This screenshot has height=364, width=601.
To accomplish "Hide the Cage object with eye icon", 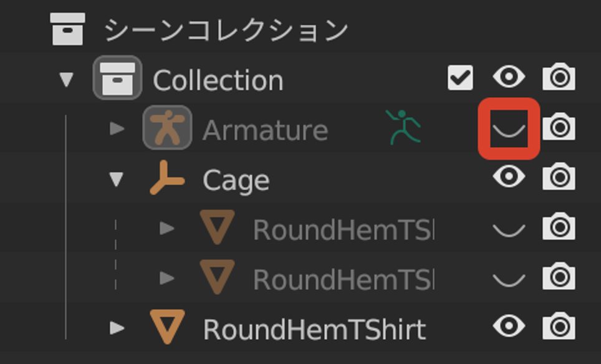I will click(x=509, y=176).
